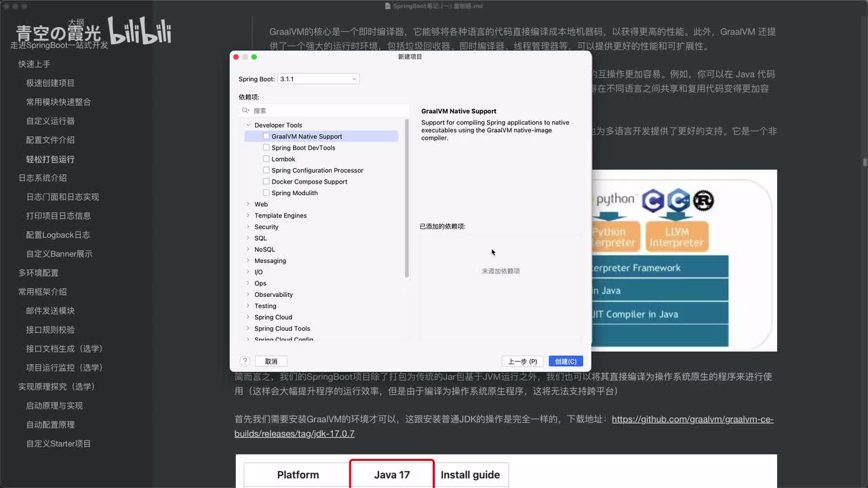Go back with 上一步 (P) button
Image resolution: width=868 pixels, height=488 pixels.
523,361
